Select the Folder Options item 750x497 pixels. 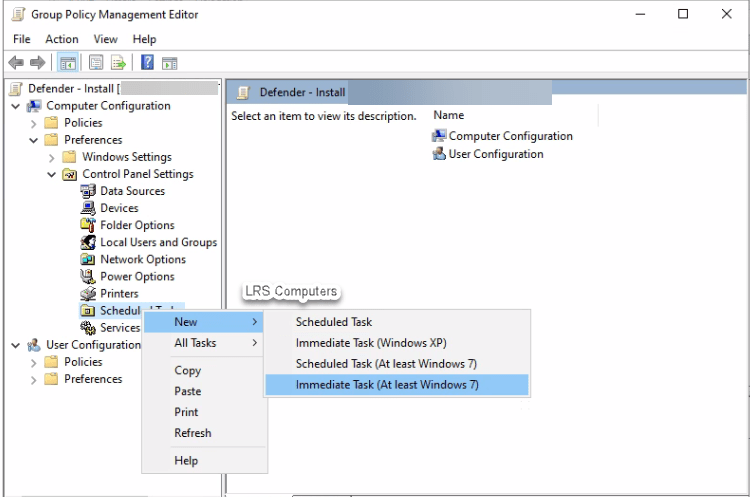137,225
